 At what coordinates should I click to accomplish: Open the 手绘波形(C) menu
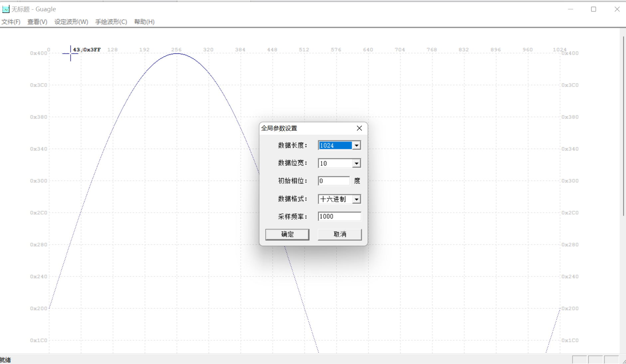(111, 22)
